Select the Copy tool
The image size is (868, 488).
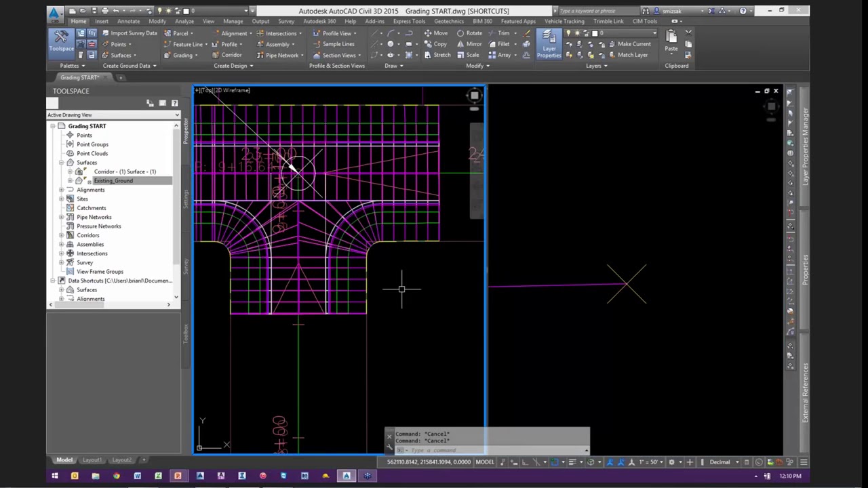point(435,44)
